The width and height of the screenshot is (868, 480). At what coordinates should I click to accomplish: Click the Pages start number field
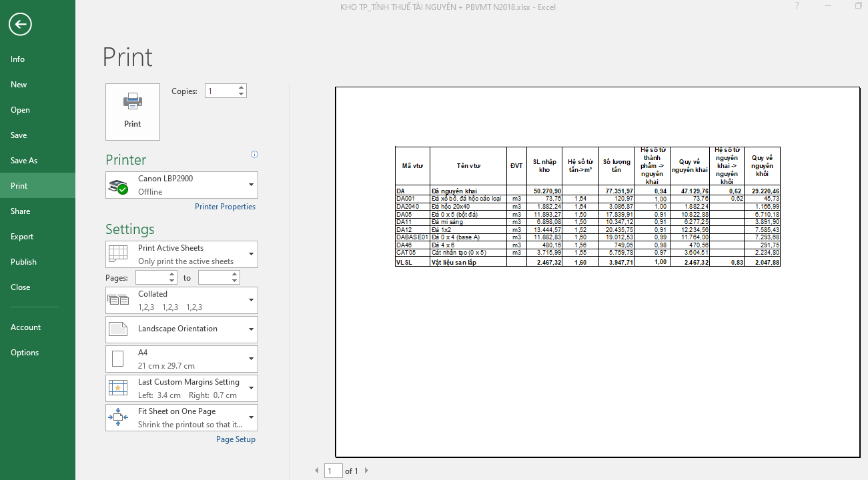pyautogui.click(x=151, y=277)
